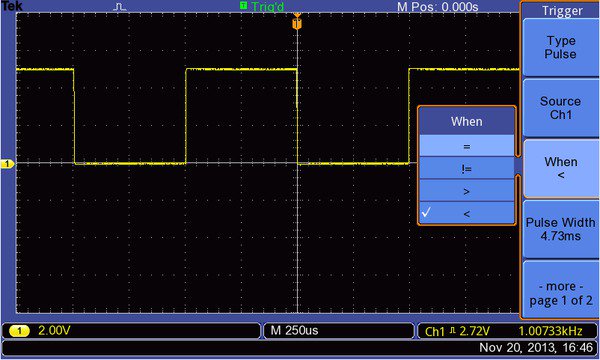Click the 2.00V vertical scale readout
600x360 pixels.
54,330
